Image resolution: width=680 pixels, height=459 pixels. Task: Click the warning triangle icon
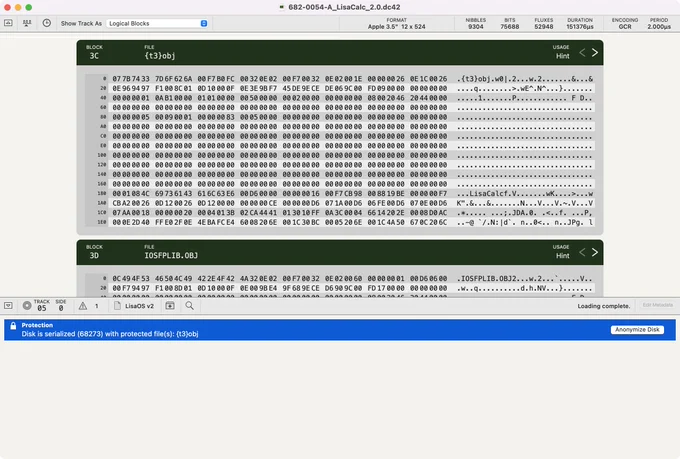[x=83, y=306]
